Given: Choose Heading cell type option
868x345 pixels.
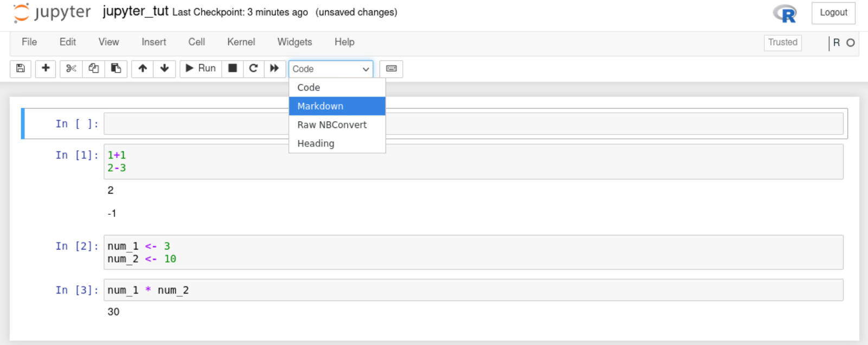Looking at the screenshot, I should (337, 143).
